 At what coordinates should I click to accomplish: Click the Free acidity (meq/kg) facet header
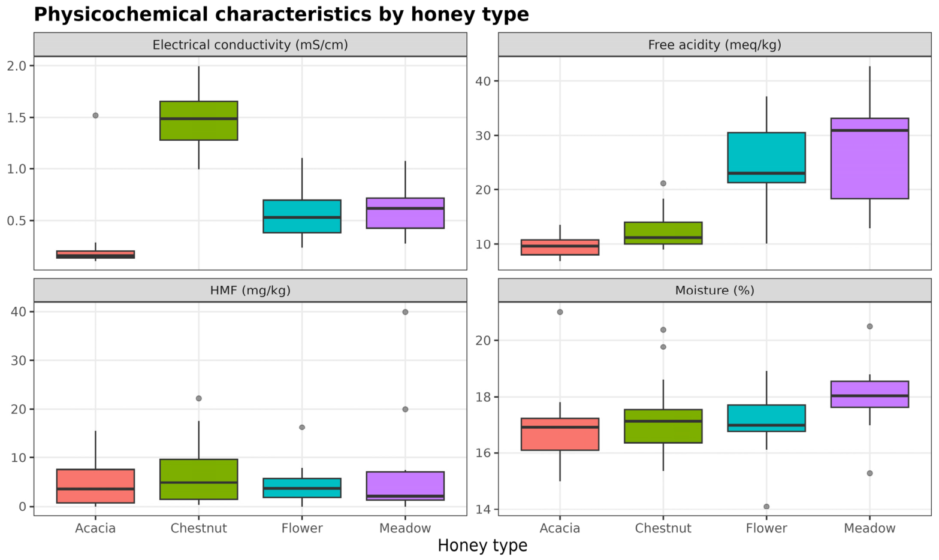point(714,45)
